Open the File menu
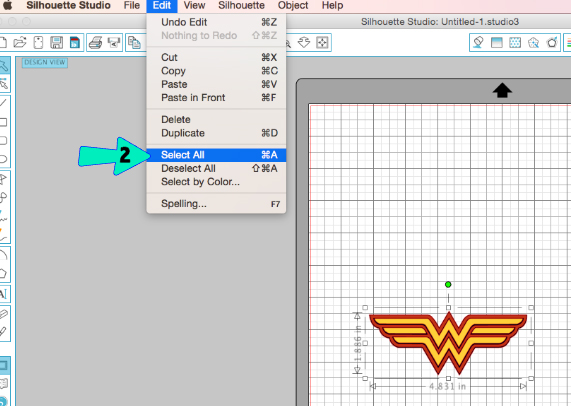This screenshot has width=571, height=406. (x=131, y=5)
